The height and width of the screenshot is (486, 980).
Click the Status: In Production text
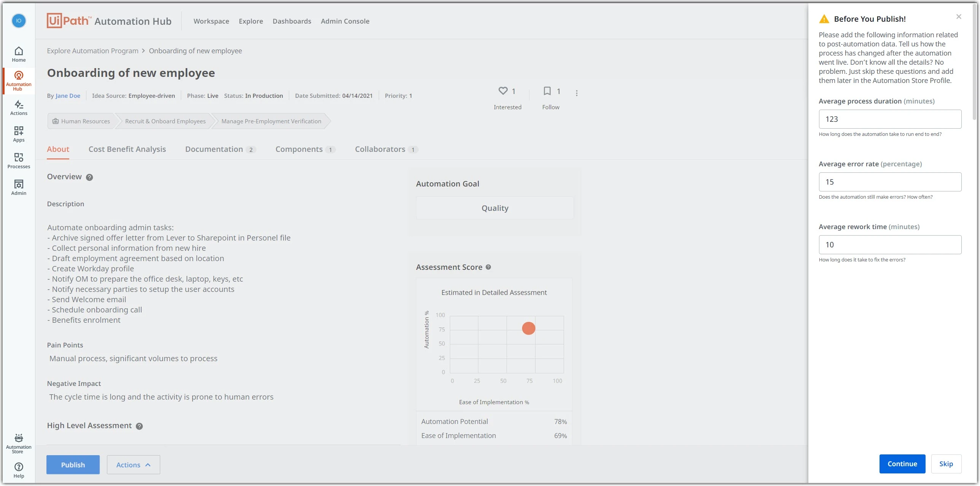253,96
